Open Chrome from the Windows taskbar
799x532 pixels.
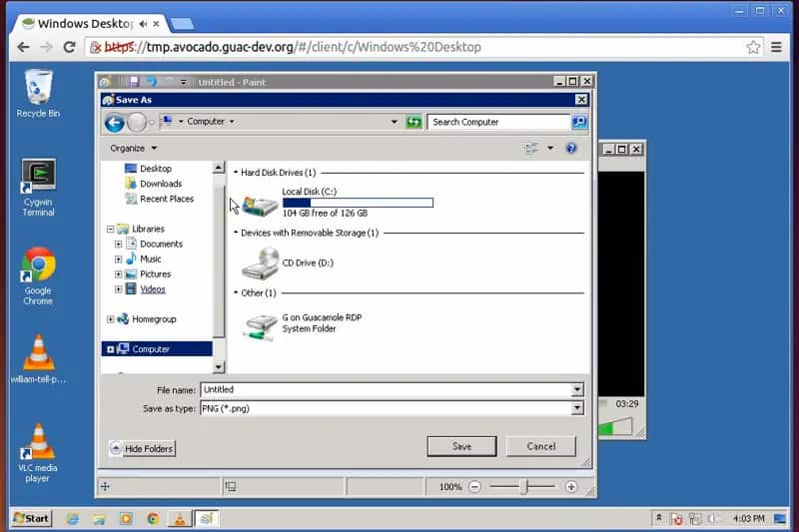(153, 519)
